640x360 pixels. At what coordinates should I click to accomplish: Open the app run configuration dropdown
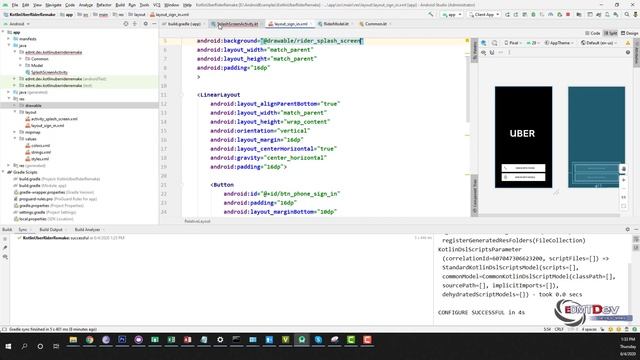(452, 14)
